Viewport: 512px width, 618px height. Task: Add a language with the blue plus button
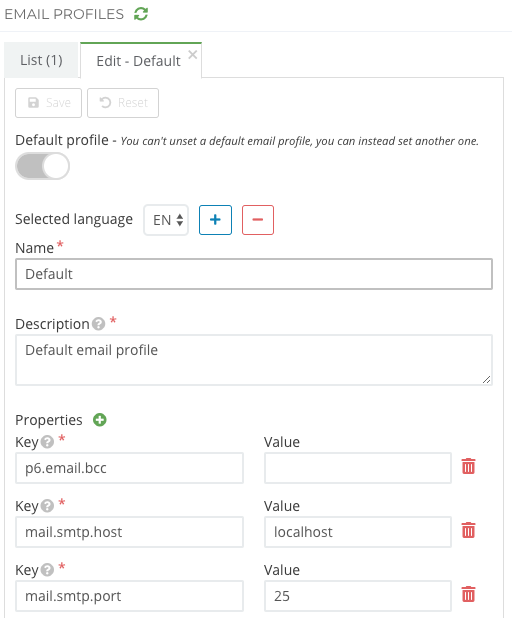(215, 220)
